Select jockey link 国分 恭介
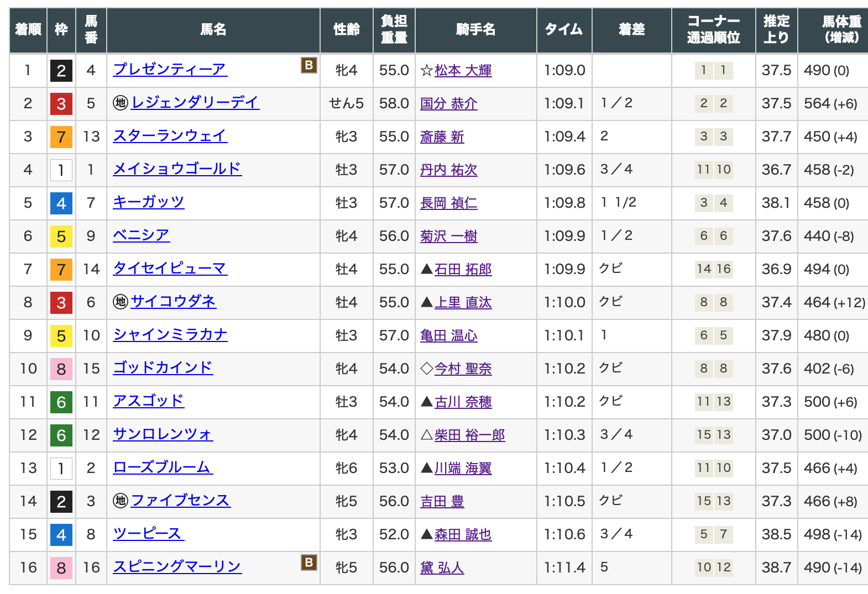Image resolution: width=868 pixels, height=594 pixels. pos(448,104)
